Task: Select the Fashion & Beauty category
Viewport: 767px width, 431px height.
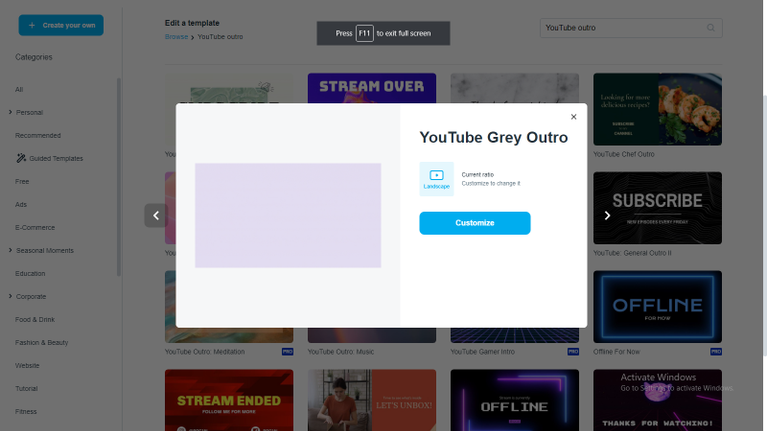Action: (42, 342)
